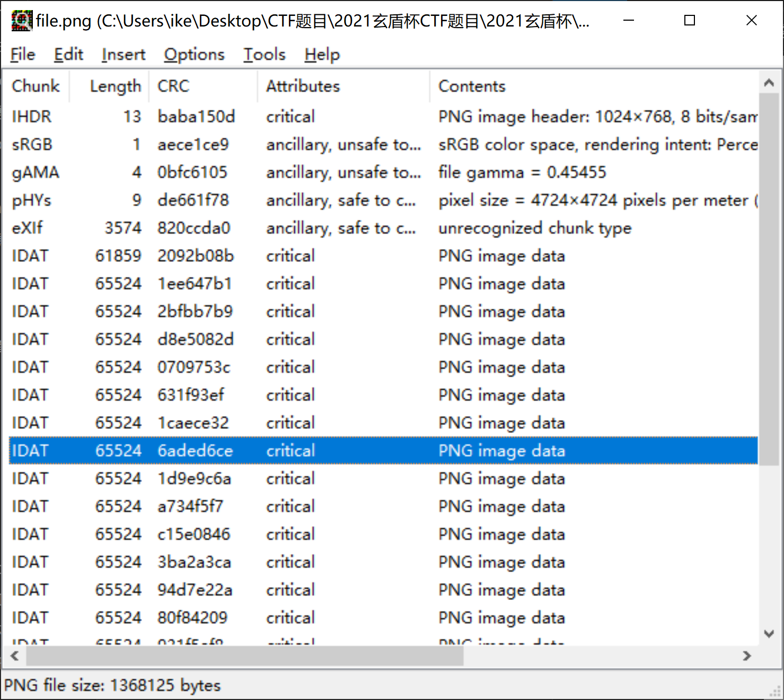Screen dimensions: 784x700
Task: Select the IDAT row with CRC 1d9e9c6a
Action: click(x=212, y=478)
